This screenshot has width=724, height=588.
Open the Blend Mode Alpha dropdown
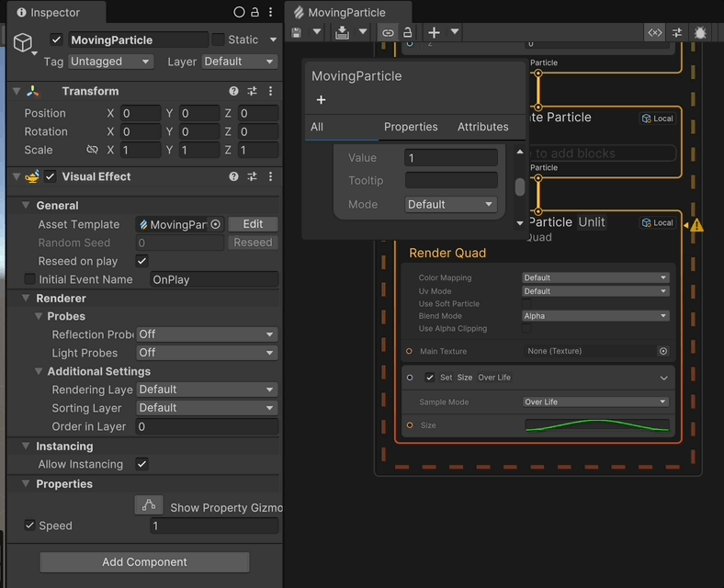594,316
